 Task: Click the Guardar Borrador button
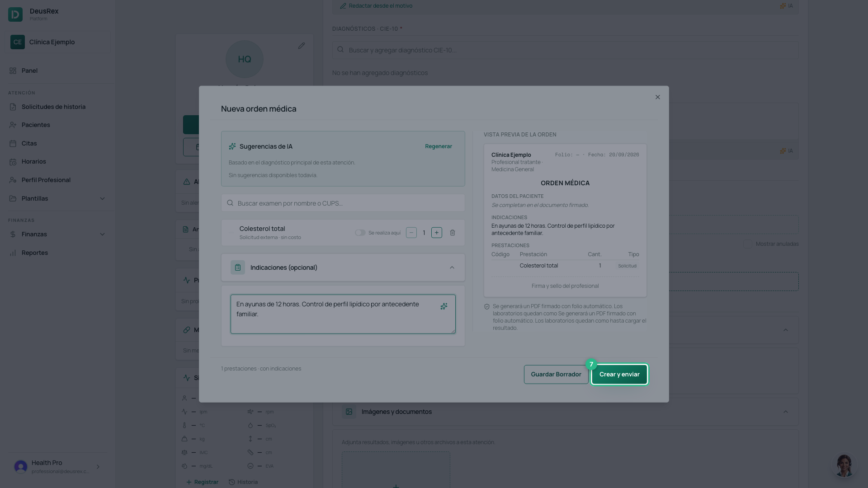click(556, 375)
